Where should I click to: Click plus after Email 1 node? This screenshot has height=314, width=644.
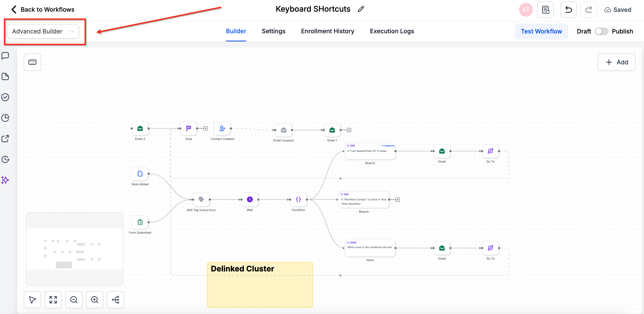click(349, 130)
